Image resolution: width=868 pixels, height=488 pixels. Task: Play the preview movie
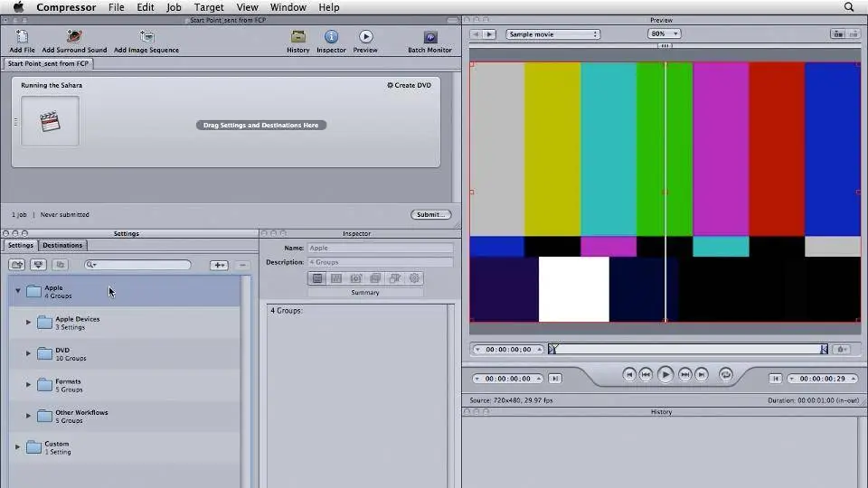pos(665,374)
